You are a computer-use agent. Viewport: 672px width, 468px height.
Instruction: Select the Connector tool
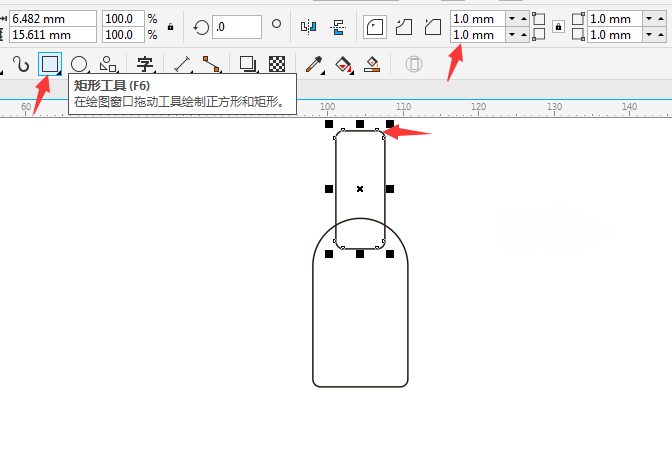pos(211,64)
